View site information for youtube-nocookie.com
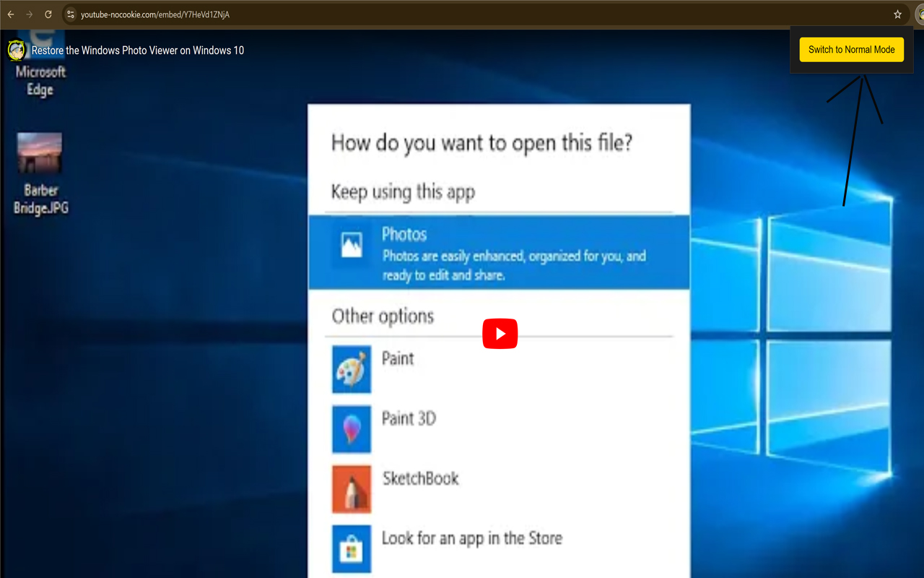The width and height of the screenshot is (924, 578). 70,14
